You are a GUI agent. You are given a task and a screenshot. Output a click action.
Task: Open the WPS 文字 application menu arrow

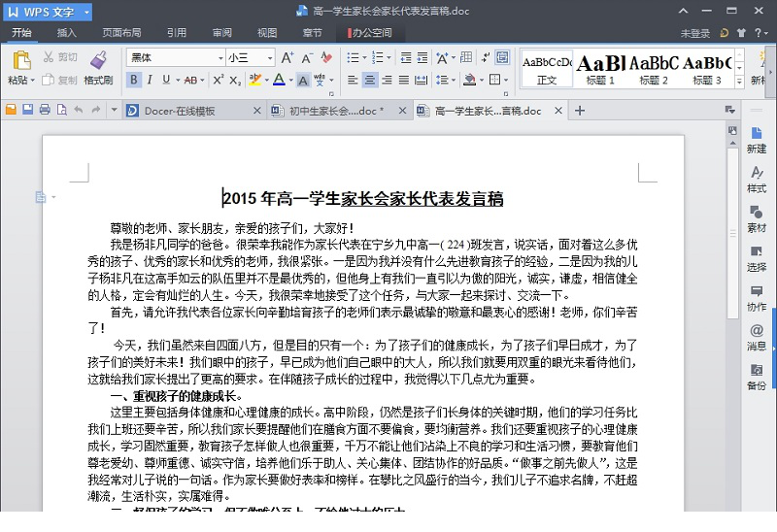click(86, 12)
